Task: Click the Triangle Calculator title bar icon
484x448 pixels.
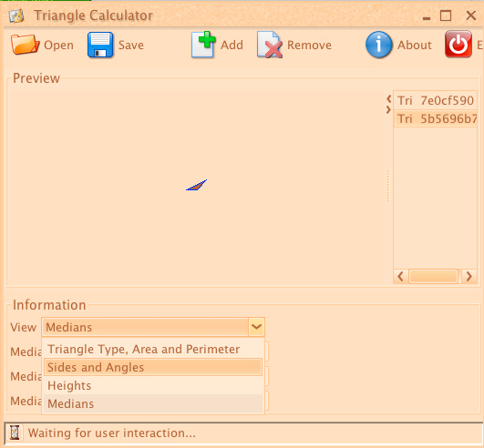Action: (16, 15)
